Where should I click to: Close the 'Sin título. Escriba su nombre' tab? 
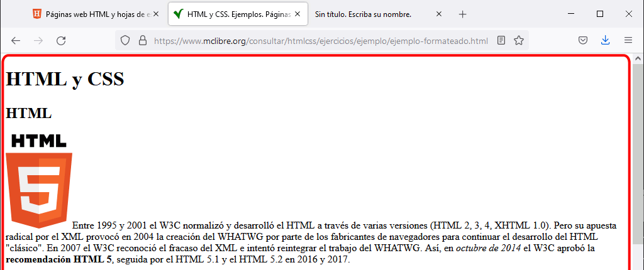coord(438,14)
